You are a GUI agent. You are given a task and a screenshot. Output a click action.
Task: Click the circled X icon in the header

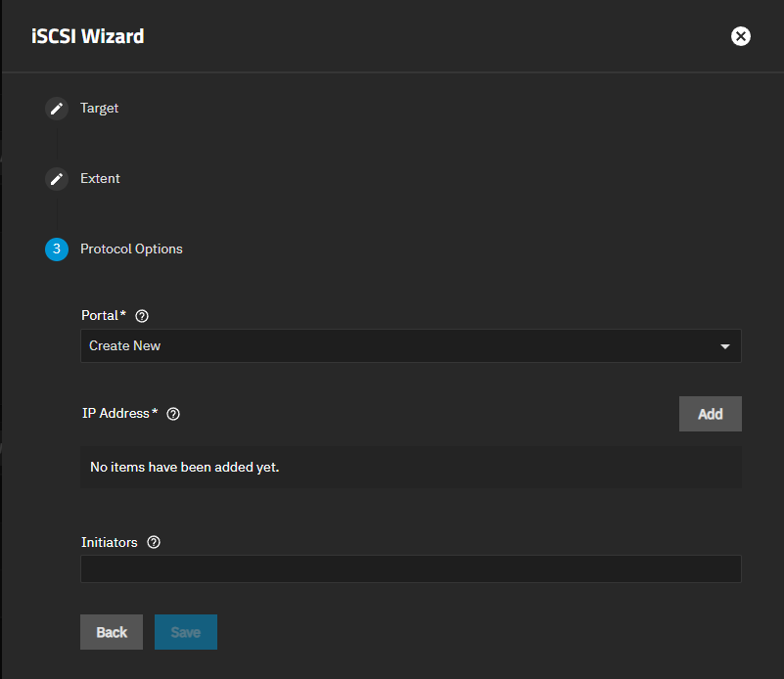pos(741,36)
